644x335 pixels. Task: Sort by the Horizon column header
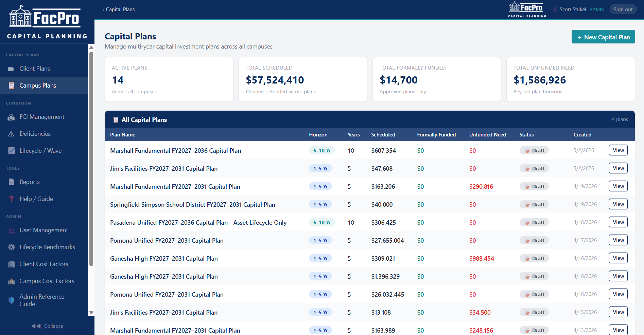(x=318, y=135)
